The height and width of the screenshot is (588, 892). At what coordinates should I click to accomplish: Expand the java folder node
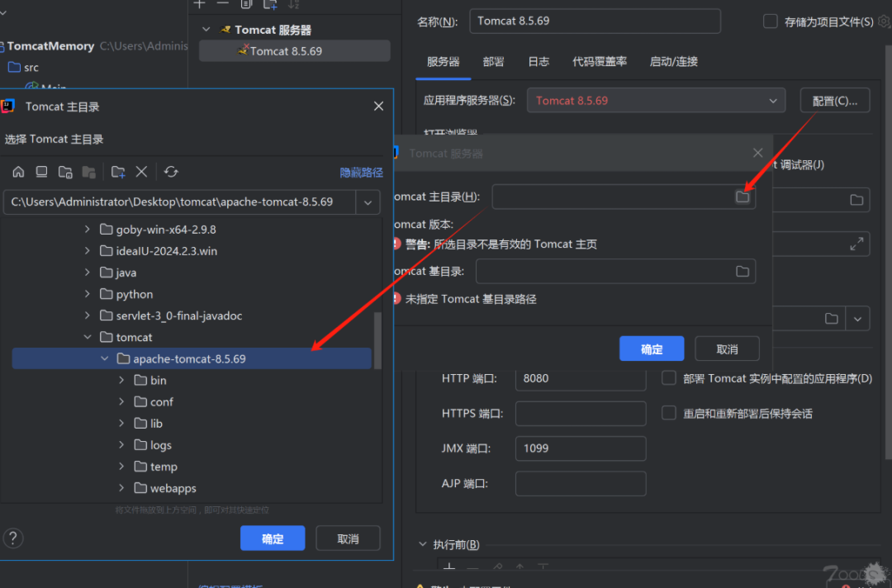[x=87, y=273]
